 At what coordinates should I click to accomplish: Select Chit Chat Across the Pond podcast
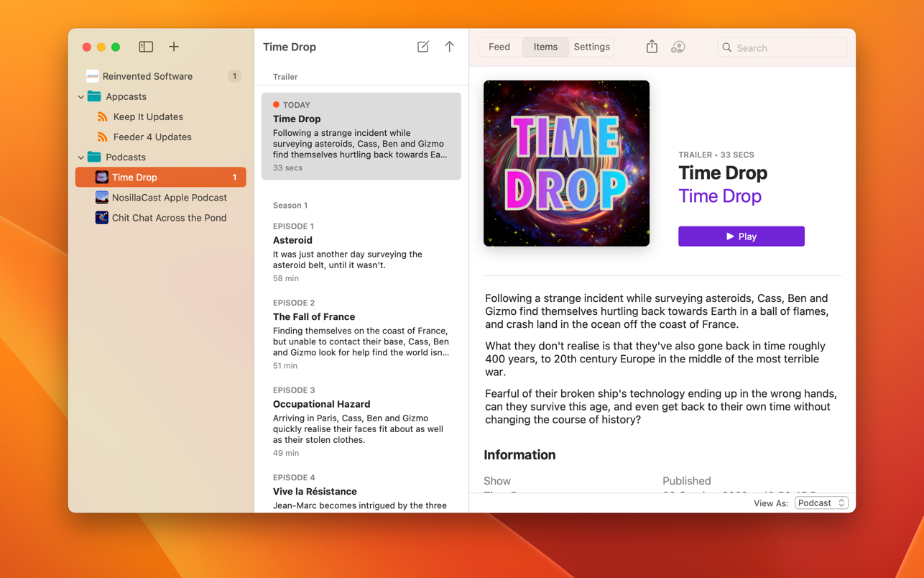pos(169,218)
